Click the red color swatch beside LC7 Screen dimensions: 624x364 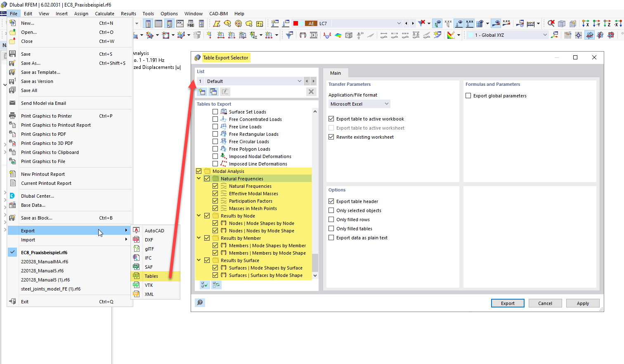(x=295, y=23)
